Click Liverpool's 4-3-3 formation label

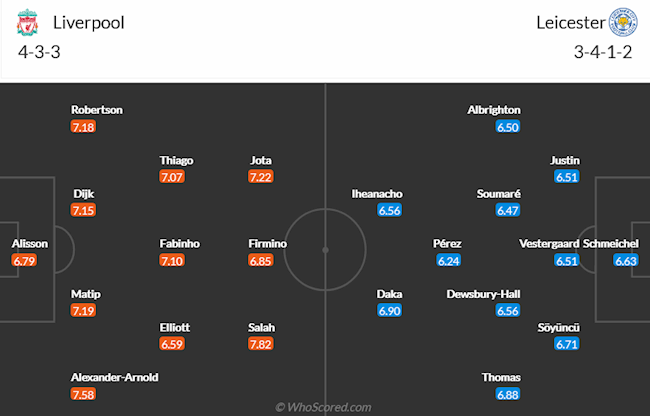[x=39, y=53]
